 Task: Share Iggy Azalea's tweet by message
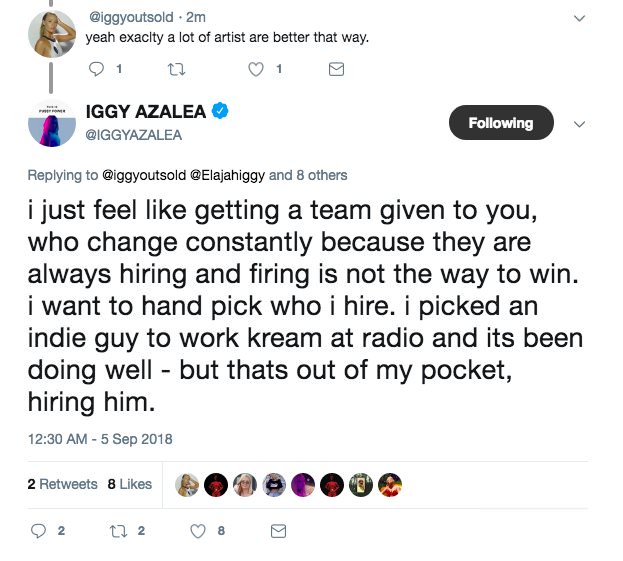click(279, 530)
